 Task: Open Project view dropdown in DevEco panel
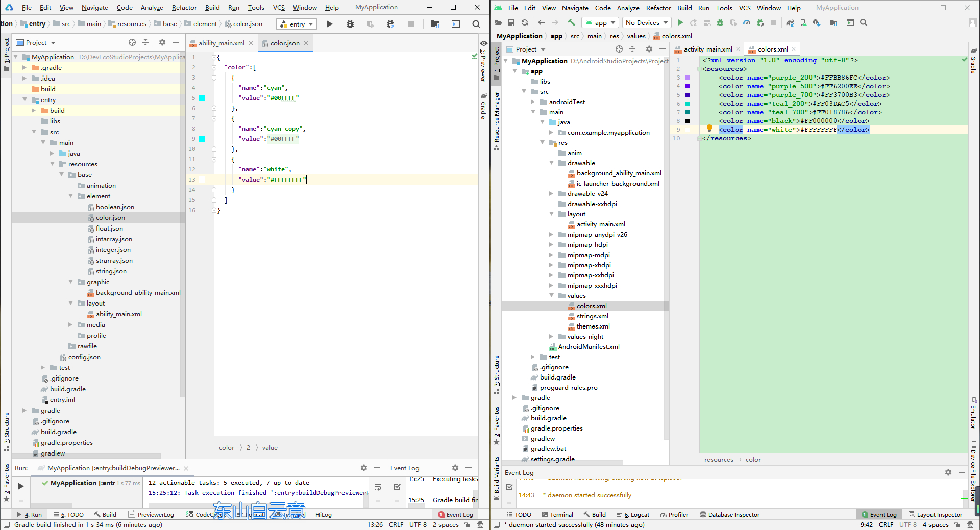[x=36, y=42]
